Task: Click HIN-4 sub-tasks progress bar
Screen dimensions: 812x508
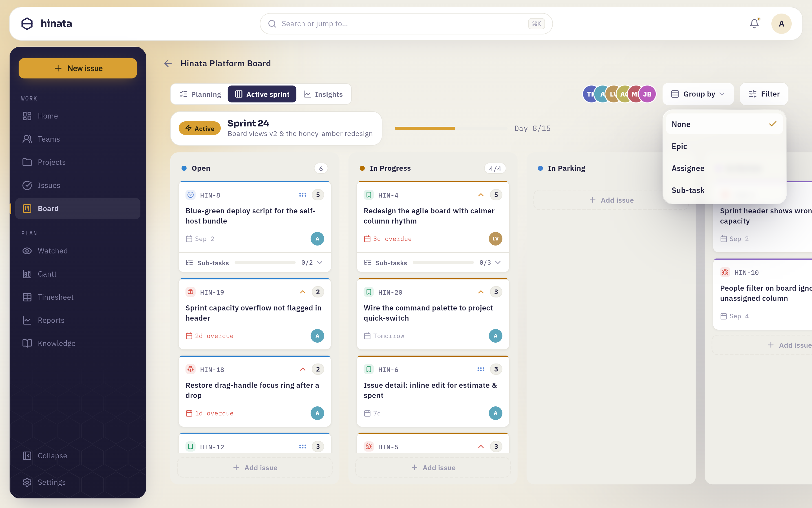Action: click(x=443, y=263)
